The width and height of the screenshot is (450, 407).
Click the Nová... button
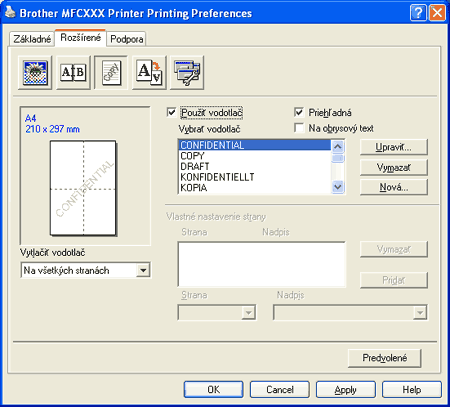coord(393,187)
